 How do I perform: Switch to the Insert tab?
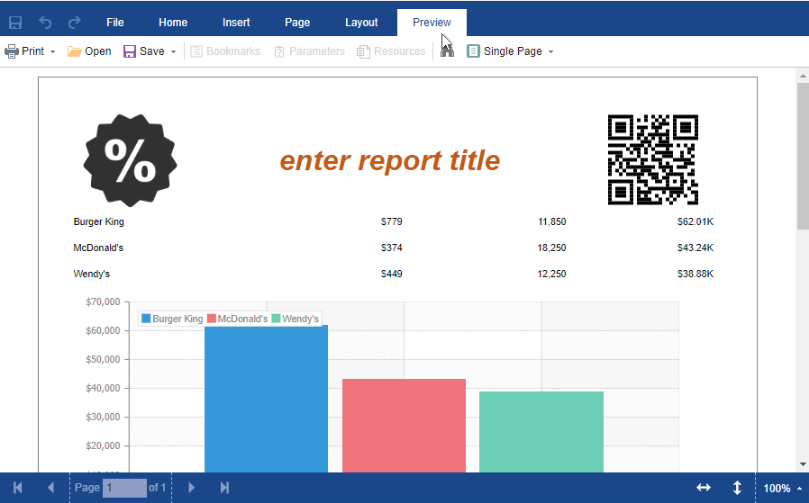click(236, 22)
